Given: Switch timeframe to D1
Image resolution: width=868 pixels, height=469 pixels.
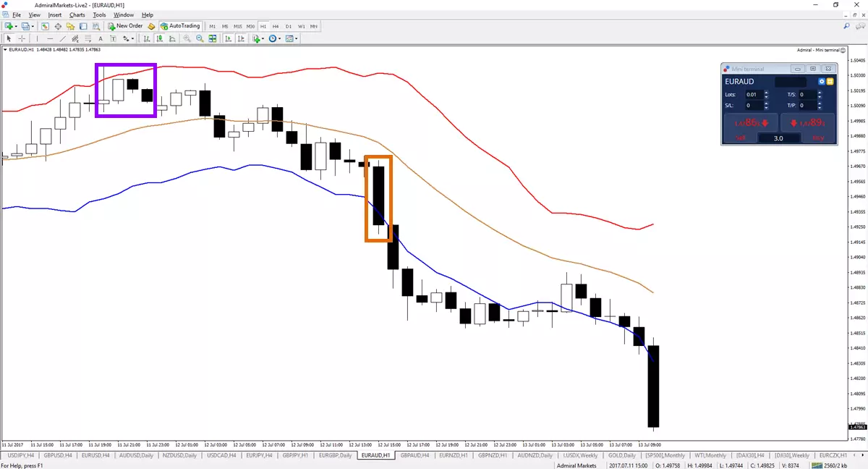Looking at the screenshot, I should pos(289,26).
